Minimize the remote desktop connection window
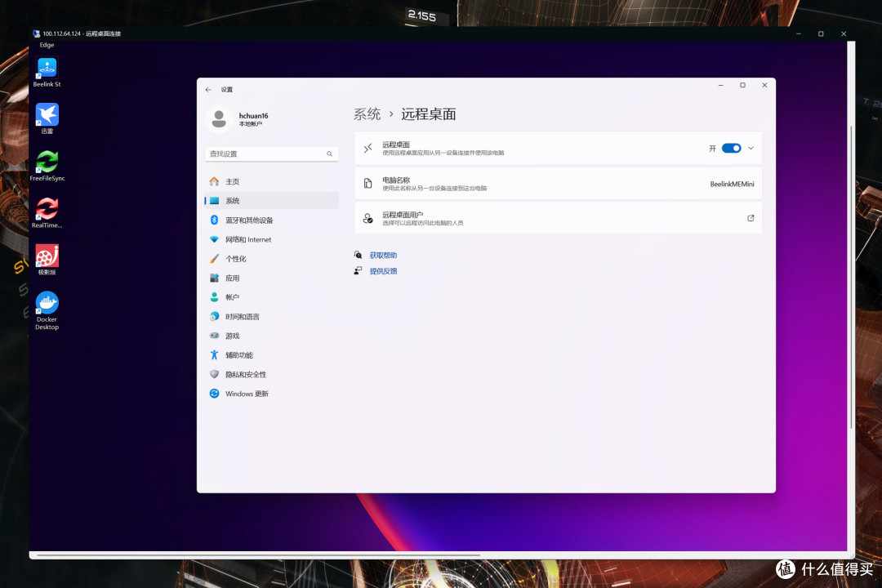 (798, 33)
